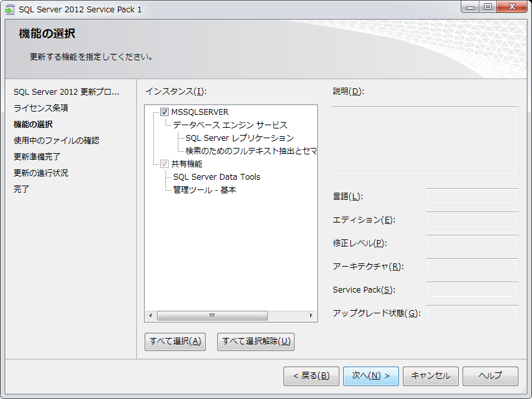
Task: Select SQL Server Data Tools tree item
Action: [x=217, y=176]
